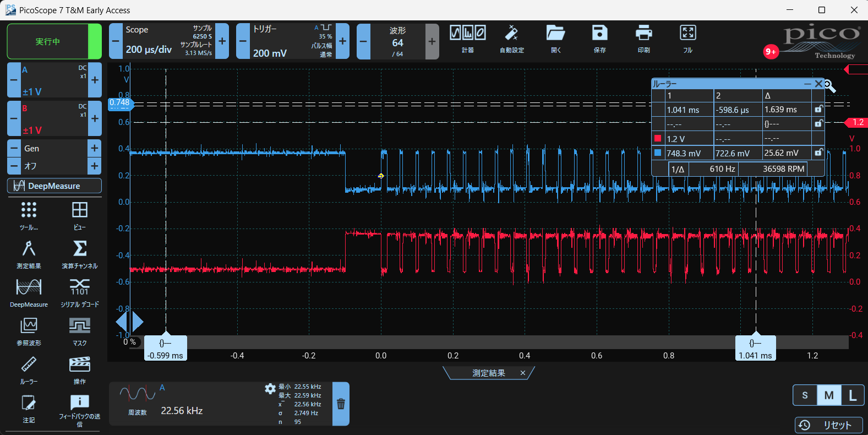Click the リセット reset button
The height and width of the screenshot is (435, 868).
(x=829, y=425)
